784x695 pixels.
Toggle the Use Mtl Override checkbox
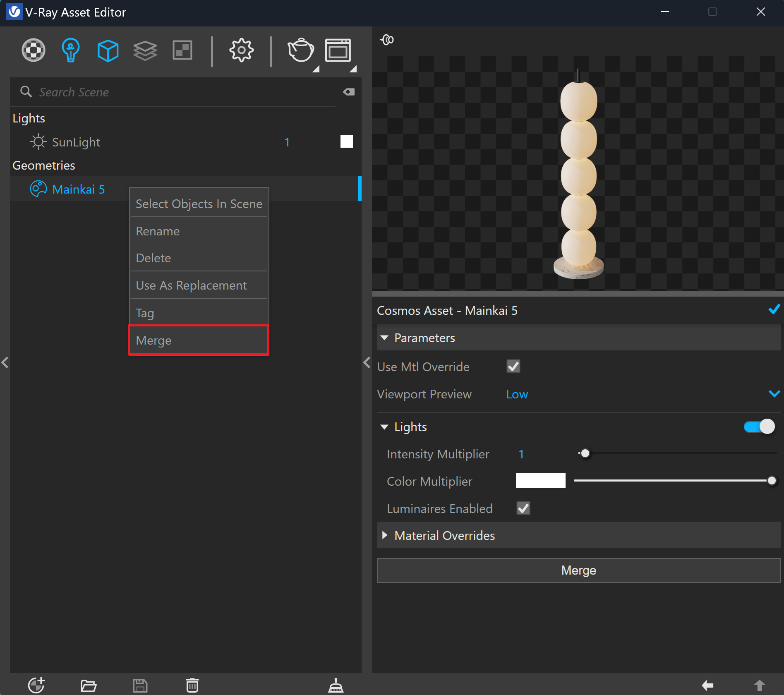point(513,367)
